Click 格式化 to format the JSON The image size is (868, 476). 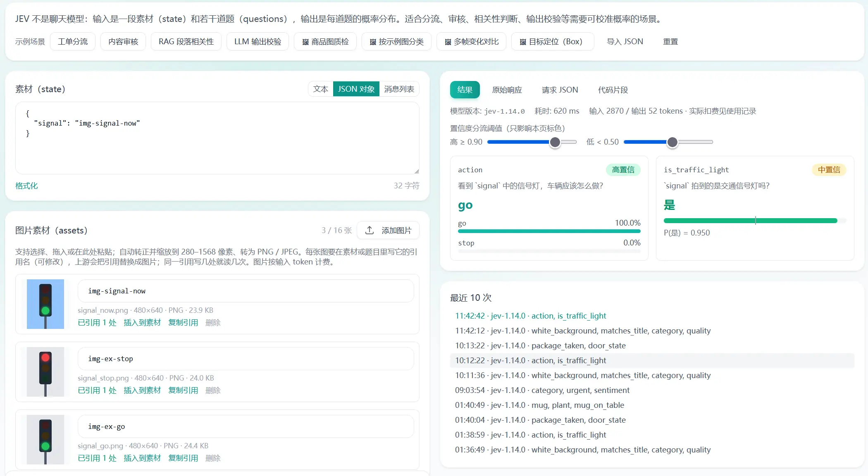(x=26, y=186)
